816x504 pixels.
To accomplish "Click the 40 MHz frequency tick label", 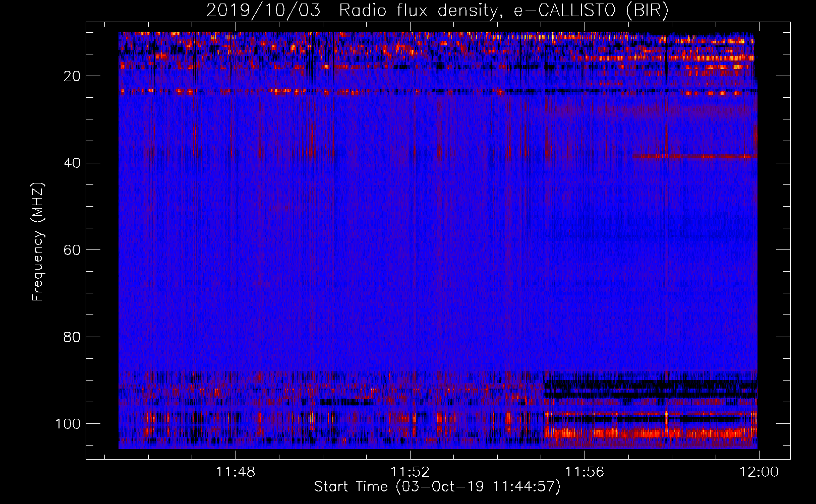I will [x=72, y=163].
